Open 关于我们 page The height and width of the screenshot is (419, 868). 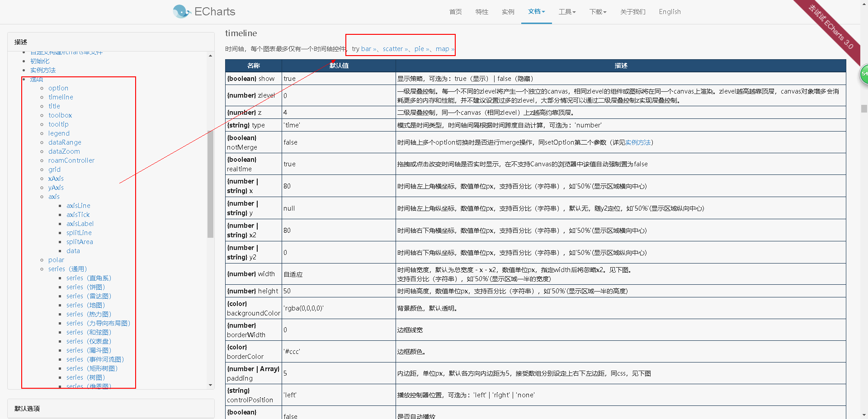coord(632,12)
